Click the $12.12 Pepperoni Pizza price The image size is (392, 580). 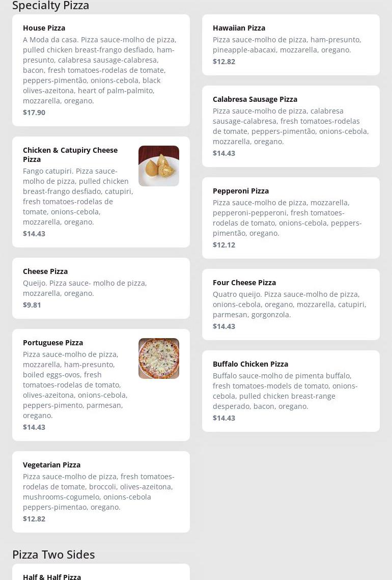point(224,245)
